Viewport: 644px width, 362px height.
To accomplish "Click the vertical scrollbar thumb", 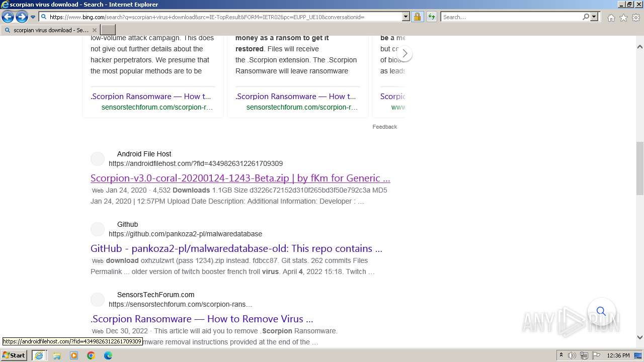I will click(640, 168).
